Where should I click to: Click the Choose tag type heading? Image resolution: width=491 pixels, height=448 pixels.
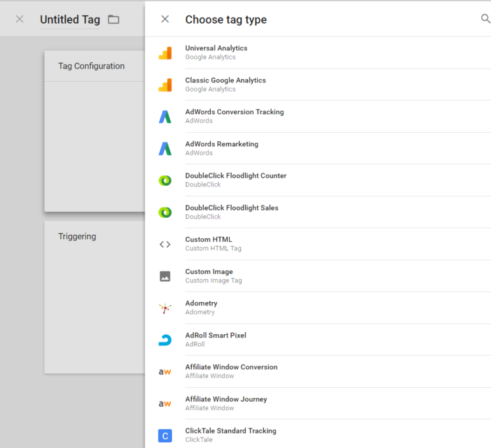click(226, 20)
